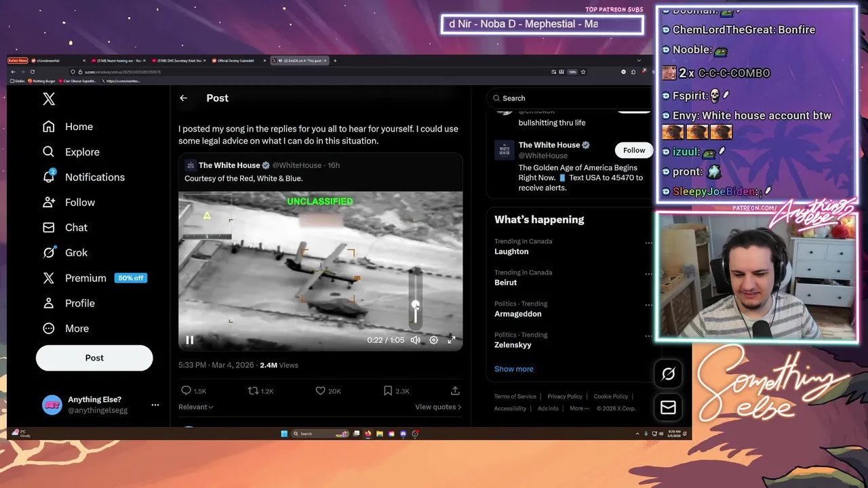Open File Explorer from the taskbar
Image resolution: width=868 pixels, height=488 pixels.
380,434
